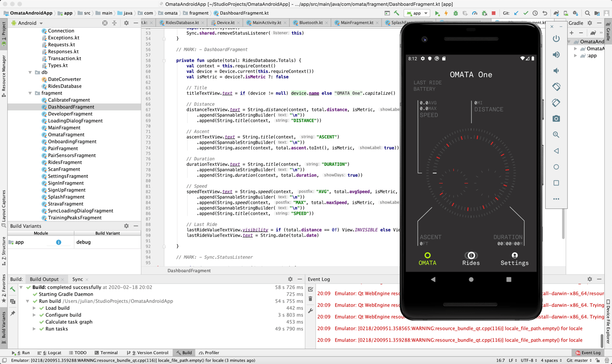Open the emulator extended controls three dots

pos(556,199)
